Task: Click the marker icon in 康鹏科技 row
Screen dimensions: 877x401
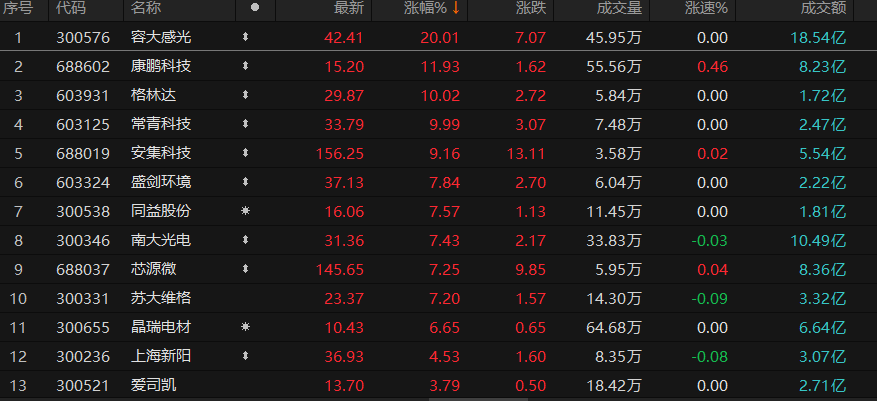Action: pos(245,67)
